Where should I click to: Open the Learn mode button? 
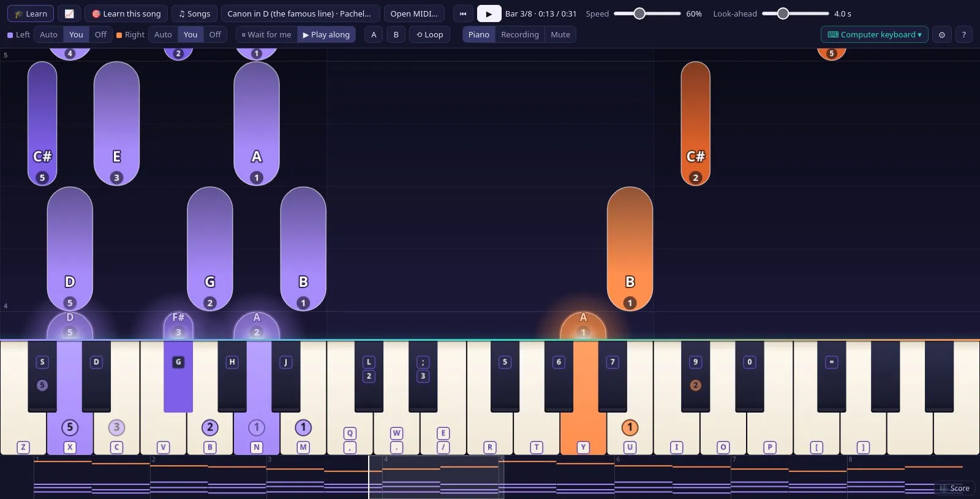(31, 13)
